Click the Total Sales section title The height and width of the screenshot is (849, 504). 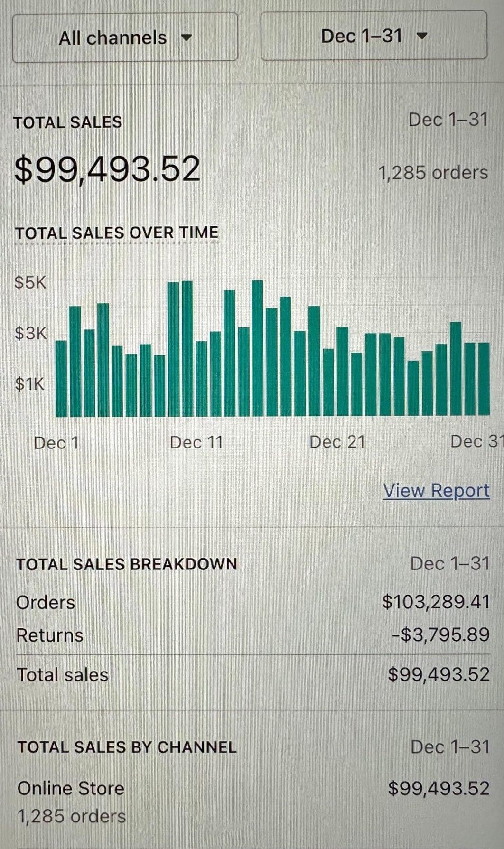tap(68, 122)
